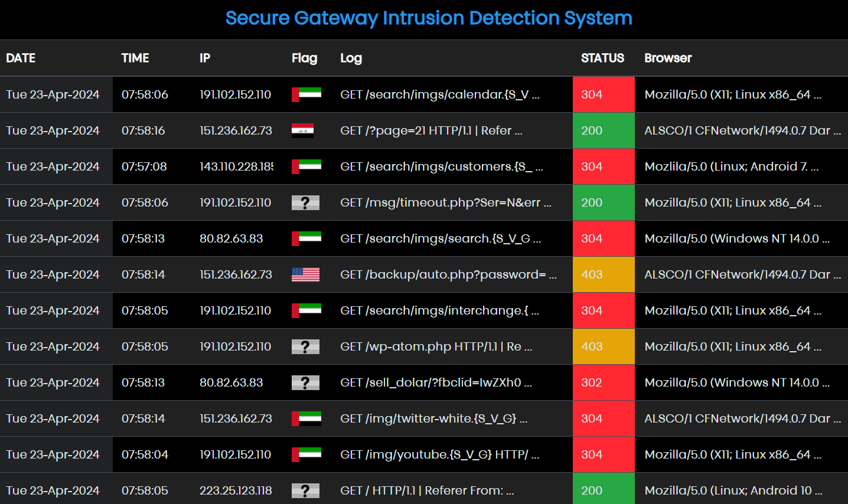Screen dimensions: 848x504
Task: Click the unknown flag icon beside the timeout.php log
Action: [x=305, y=202]
